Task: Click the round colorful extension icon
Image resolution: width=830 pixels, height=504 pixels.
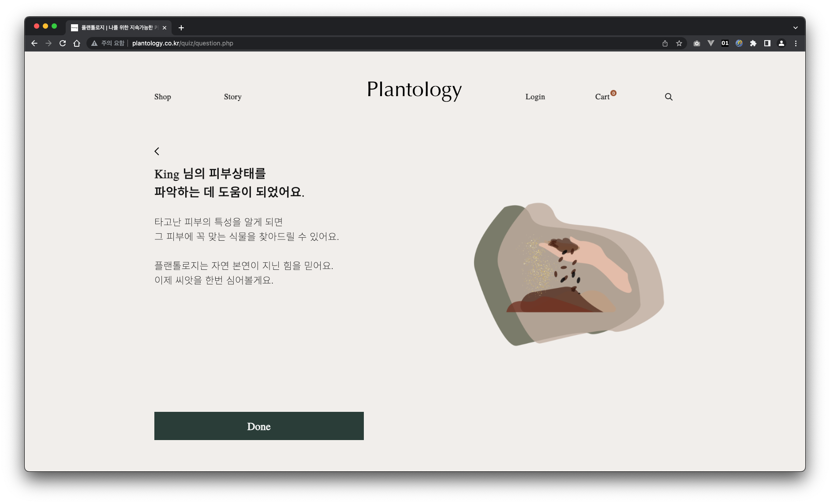Action: (739, 43)
